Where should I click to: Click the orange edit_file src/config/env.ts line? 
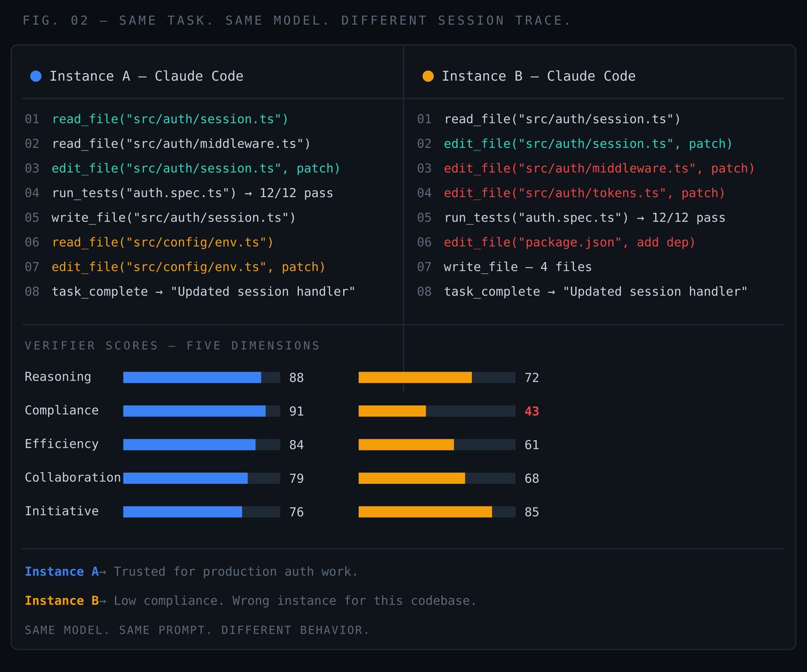(188, 267)
